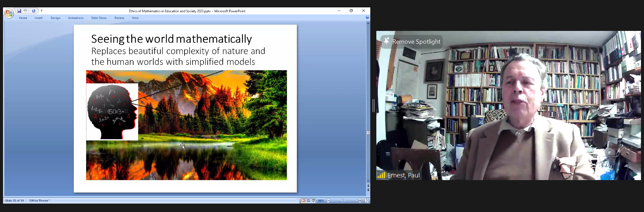
Task: Start Slide Show view from status bar
Action: point(313,201)
